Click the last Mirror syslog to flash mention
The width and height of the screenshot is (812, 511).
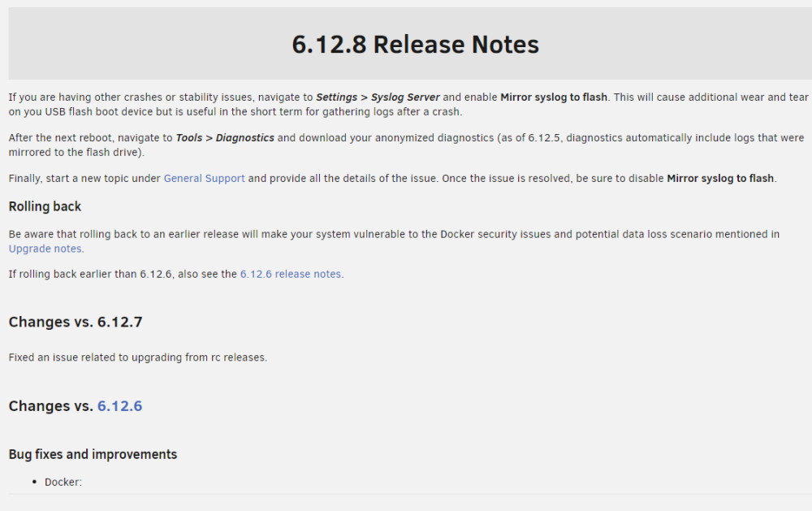(x=720, y=178)
